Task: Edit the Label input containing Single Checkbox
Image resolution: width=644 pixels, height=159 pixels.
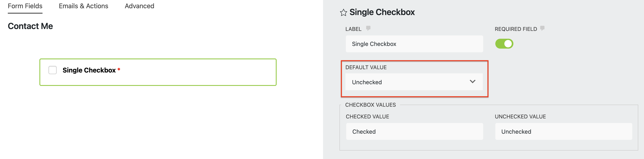Action: (x=414, y=44)
